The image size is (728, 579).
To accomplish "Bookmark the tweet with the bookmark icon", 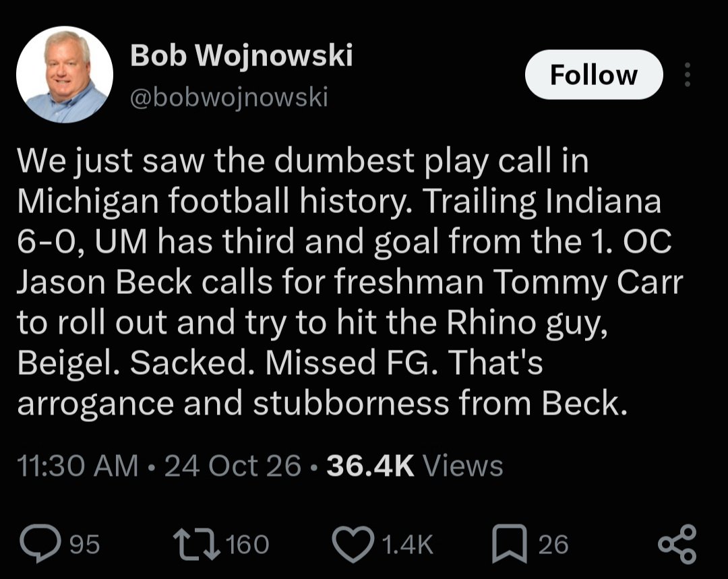I will (x=510, y=544).
